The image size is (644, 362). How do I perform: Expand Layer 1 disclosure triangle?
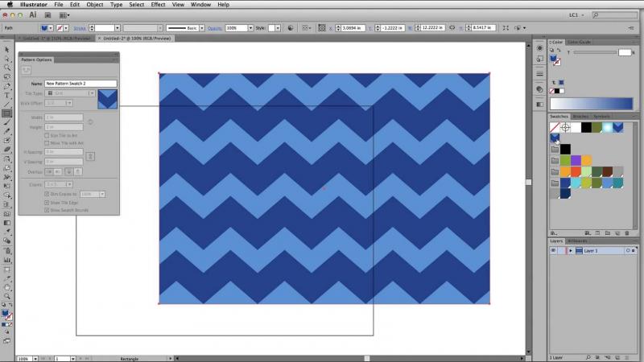point(570,251)
